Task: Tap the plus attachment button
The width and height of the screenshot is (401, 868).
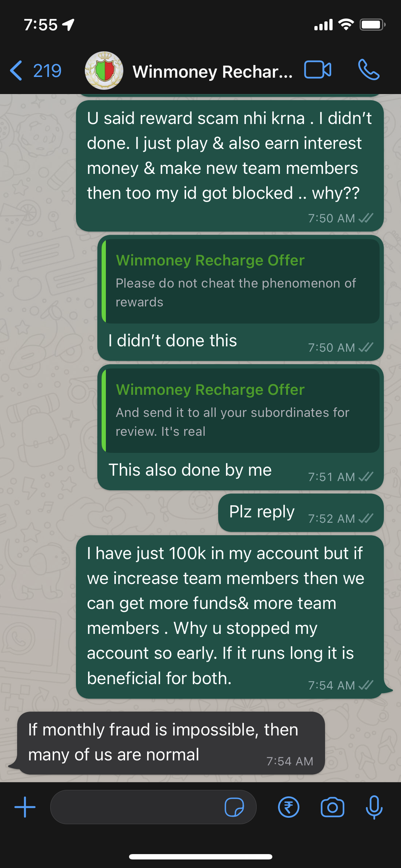Action: point(25,807)
